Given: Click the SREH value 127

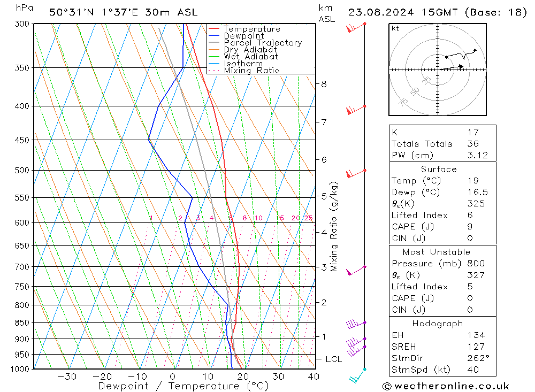Looking at the screenshot, I should (476, 347).
